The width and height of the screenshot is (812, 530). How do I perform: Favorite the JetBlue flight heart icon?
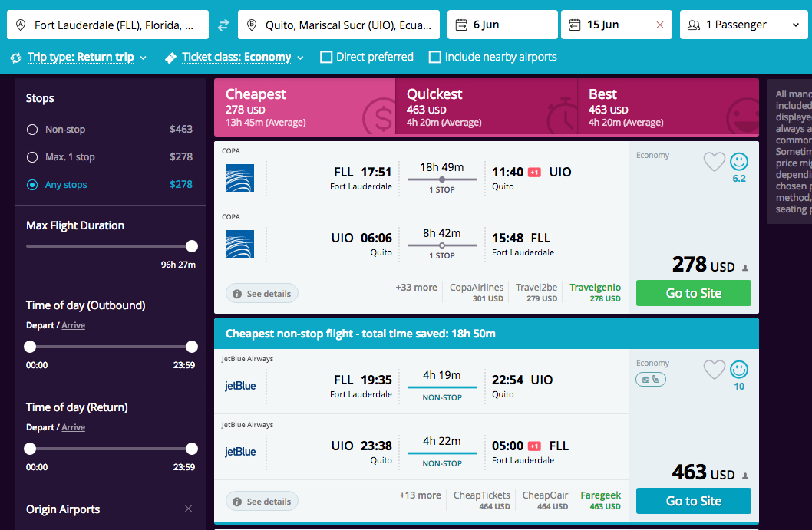point(714,370)
